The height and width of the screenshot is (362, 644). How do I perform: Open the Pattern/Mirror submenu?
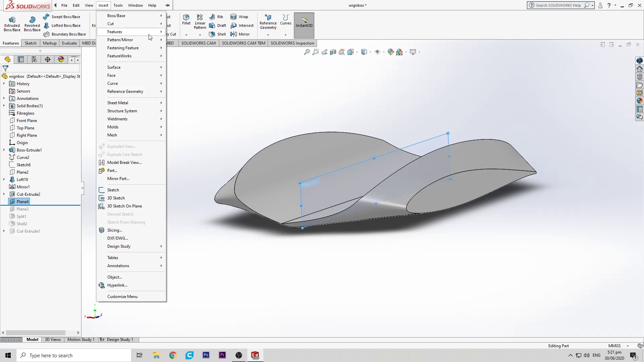tap(131, 40)
